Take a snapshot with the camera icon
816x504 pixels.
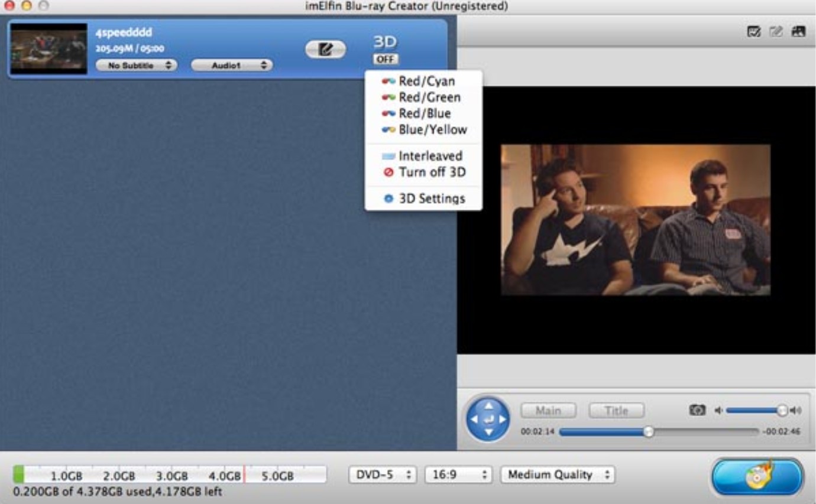pos(697,410)
